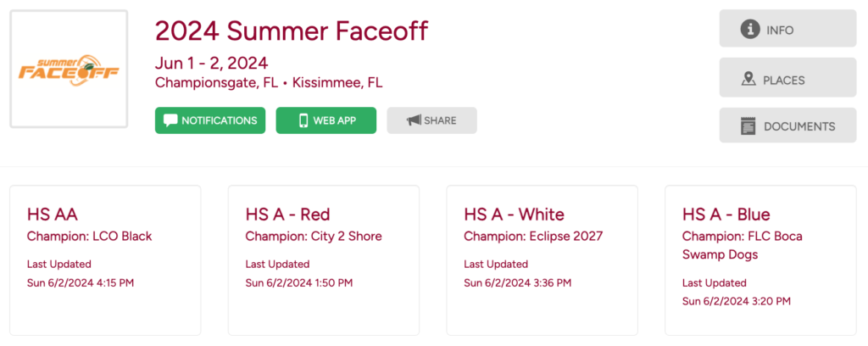
Task: Open the Notifications button
Action: pyautogui.click(x=210, y=120)
